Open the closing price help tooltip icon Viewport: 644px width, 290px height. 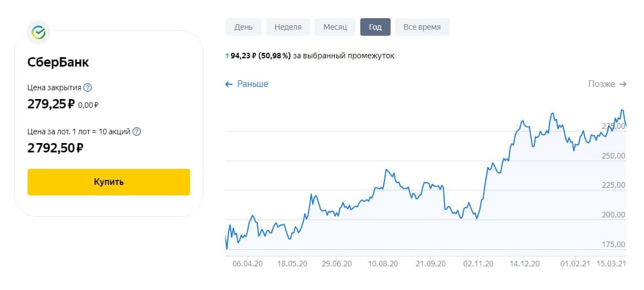tap(88, 87)
